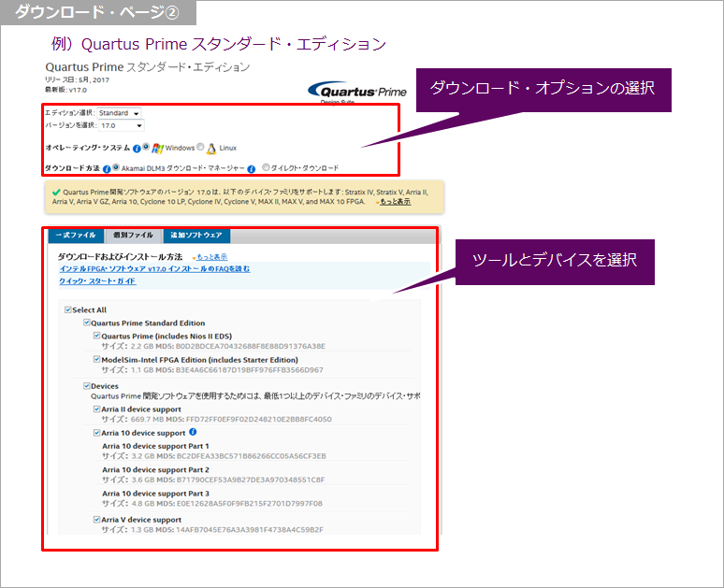Click the ModelSim 1.1 GB MD5 line
Viewport: 724px width, 588px height.
212,370
